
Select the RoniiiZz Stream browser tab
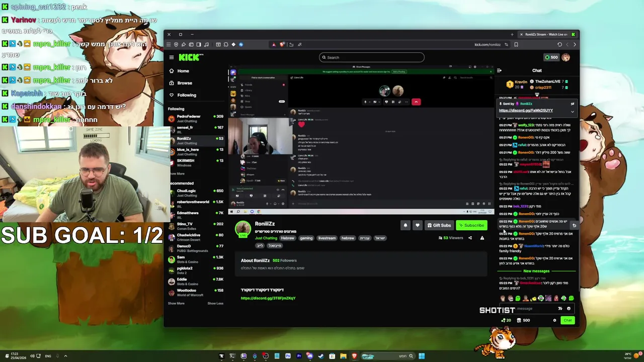(547, 35)
